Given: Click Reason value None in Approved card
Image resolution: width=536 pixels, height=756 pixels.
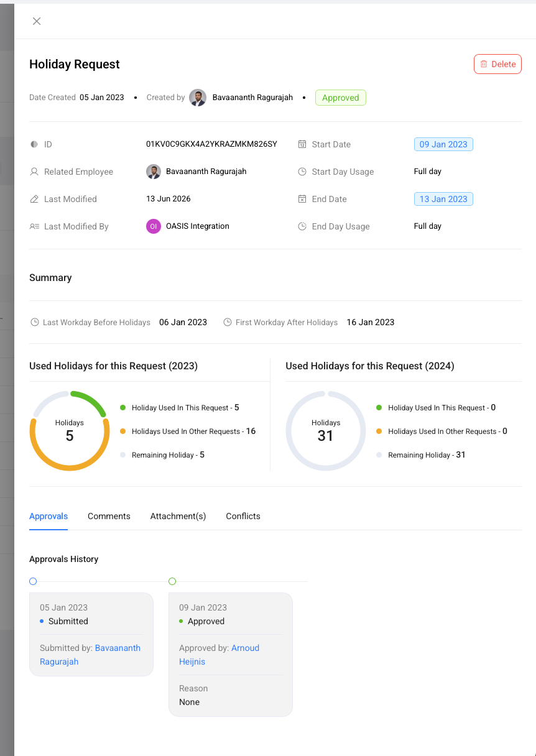Looking at the screenshot, I should pos(190,702).
